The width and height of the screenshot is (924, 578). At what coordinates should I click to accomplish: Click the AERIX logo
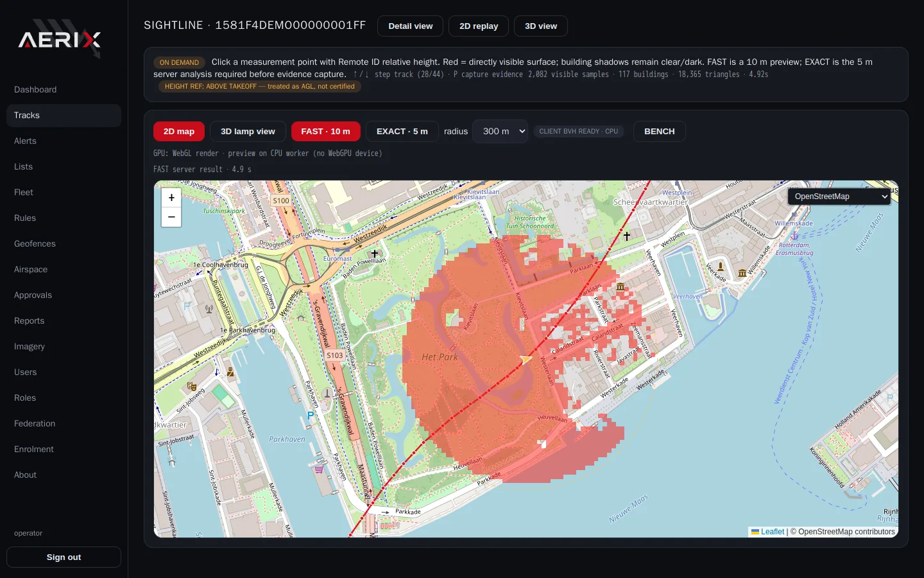tap(60, 40)
